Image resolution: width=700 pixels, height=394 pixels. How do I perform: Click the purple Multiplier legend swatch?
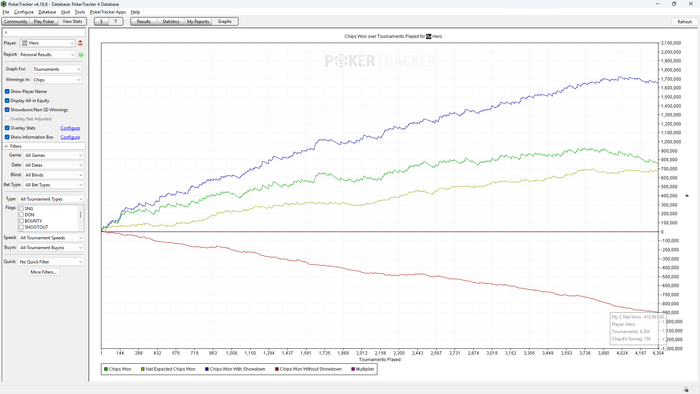(353, 369)
